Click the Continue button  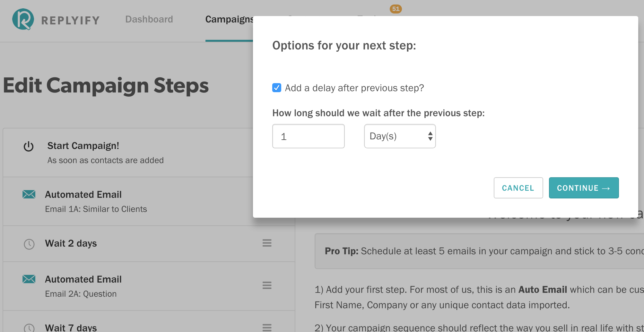click(x=584, y=188)
